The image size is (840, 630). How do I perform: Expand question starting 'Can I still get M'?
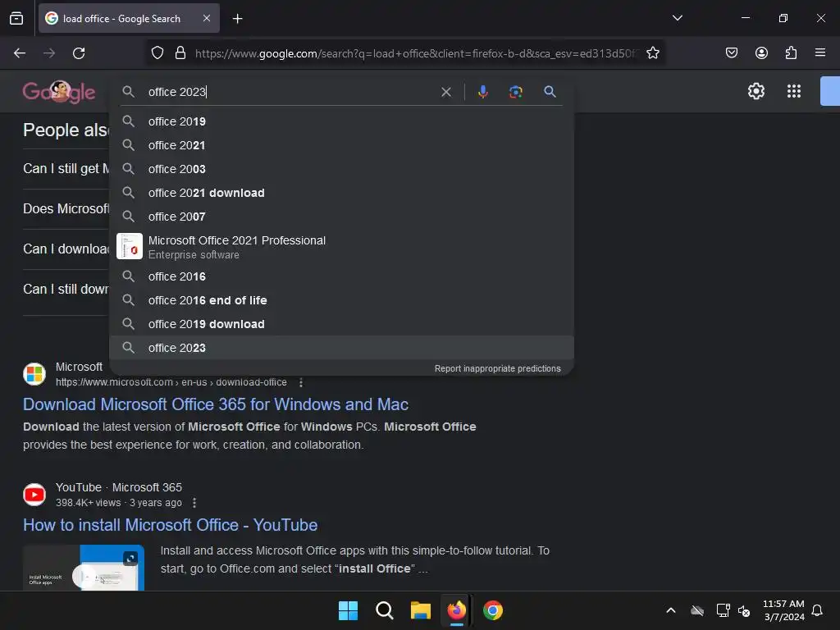click(66, 169)
